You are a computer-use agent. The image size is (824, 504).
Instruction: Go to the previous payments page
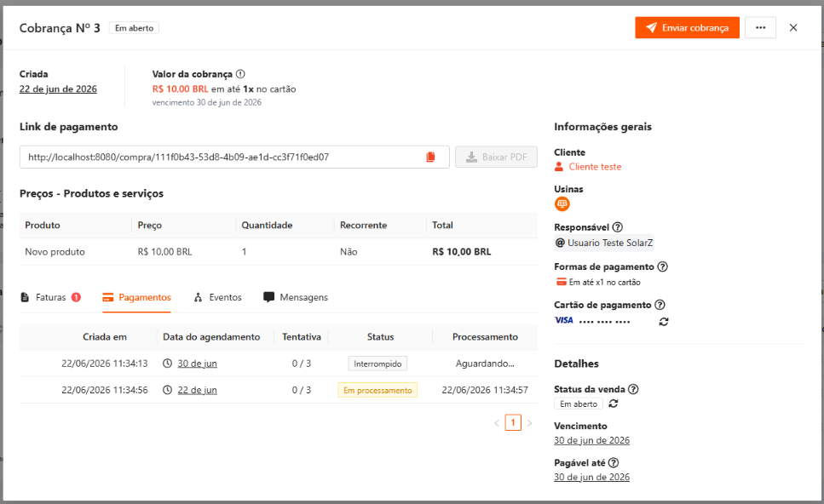coord(497,422)
